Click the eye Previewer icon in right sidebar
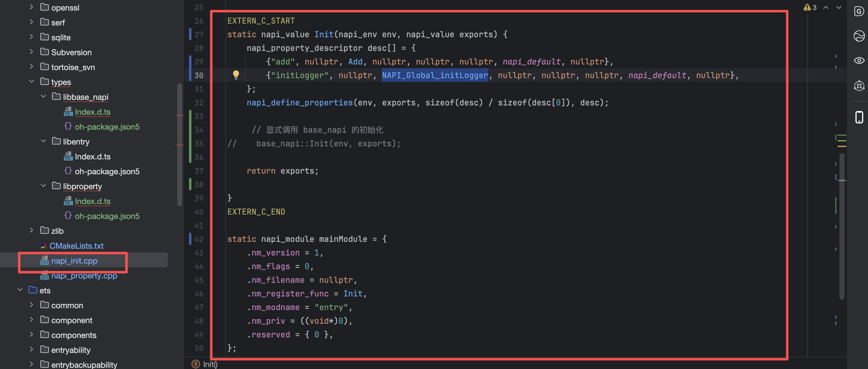Screen dimensions: 868x369 (x=859, y=60)
